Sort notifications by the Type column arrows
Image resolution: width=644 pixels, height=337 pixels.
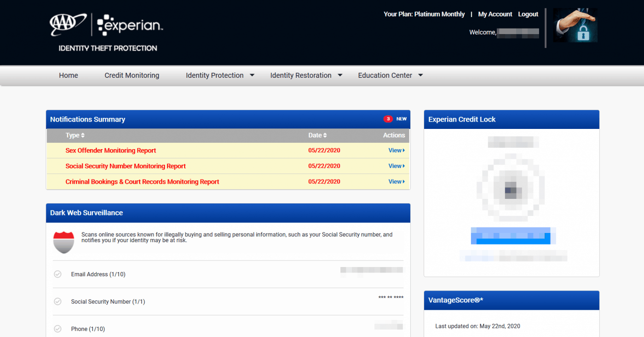tap(83, 135)
